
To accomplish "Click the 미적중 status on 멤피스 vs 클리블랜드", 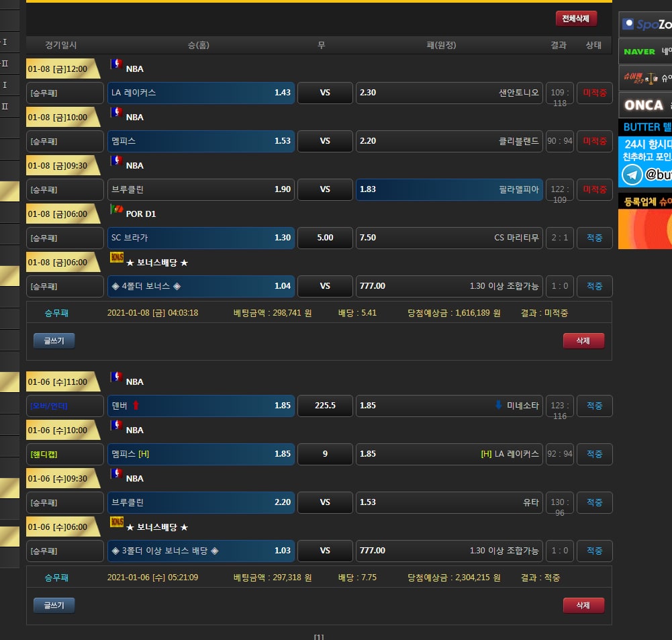I will pos(594,141).
